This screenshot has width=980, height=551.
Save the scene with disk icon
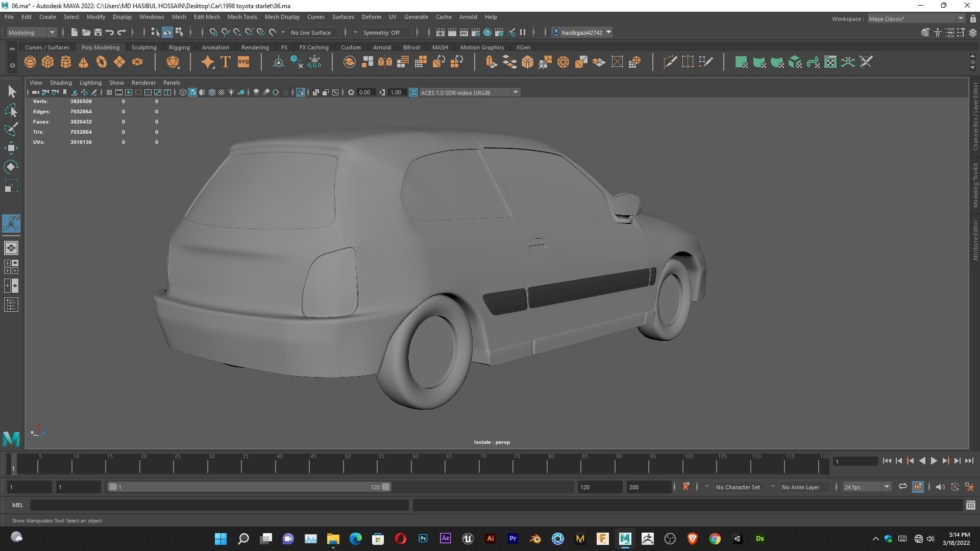[97, 32]
